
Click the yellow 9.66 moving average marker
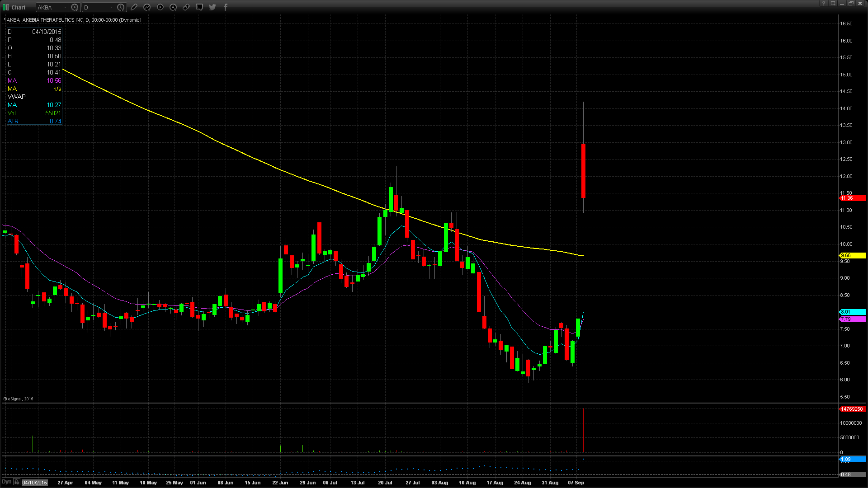(853, 256)
